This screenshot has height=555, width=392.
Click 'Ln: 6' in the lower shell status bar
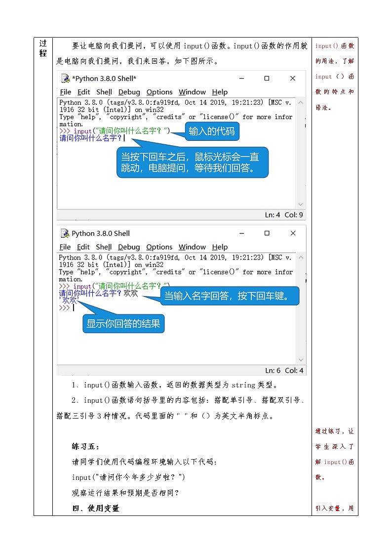point(273,370)
